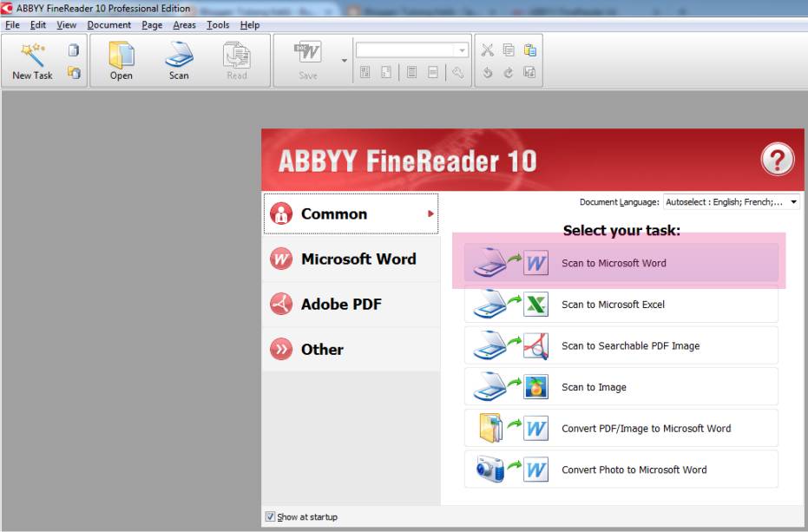808x532 pixels.
Task: Open the Tools menu
Action: (x=218, y=25)
